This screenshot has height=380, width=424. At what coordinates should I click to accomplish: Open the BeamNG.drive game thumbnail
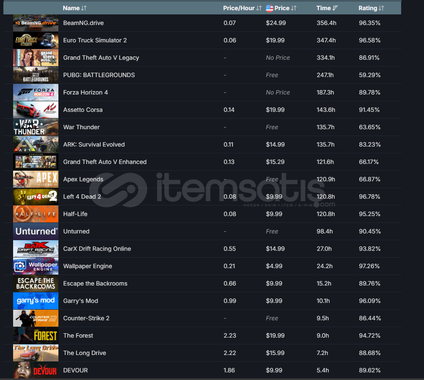[36, 23]
